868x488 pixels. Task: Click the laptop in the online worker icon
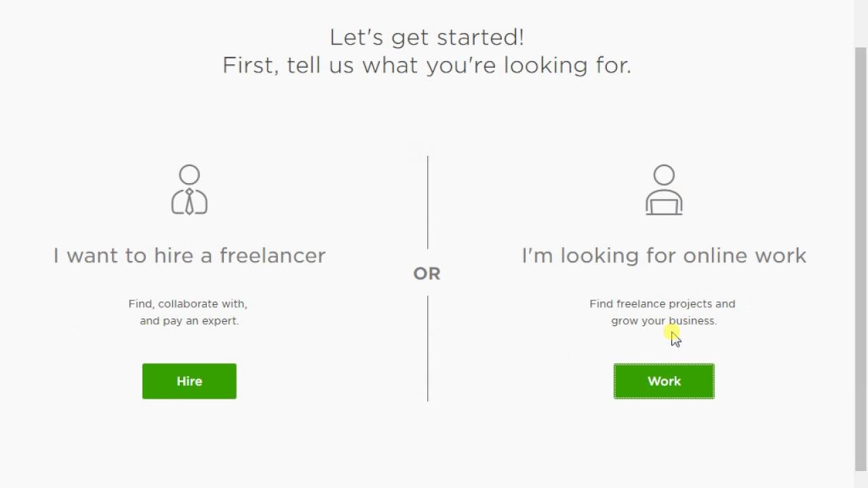click(664, 204)
